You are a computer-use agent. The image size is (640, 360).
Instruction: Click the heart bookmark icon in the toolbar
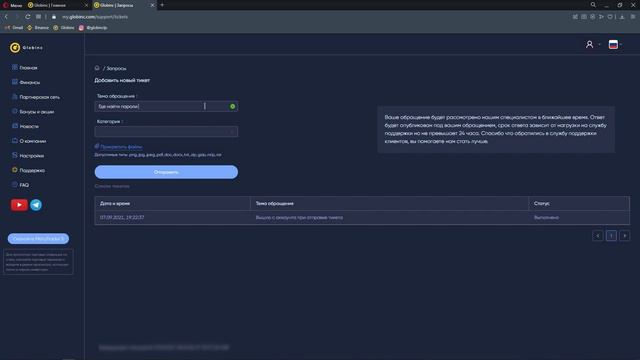coord(610,17)
